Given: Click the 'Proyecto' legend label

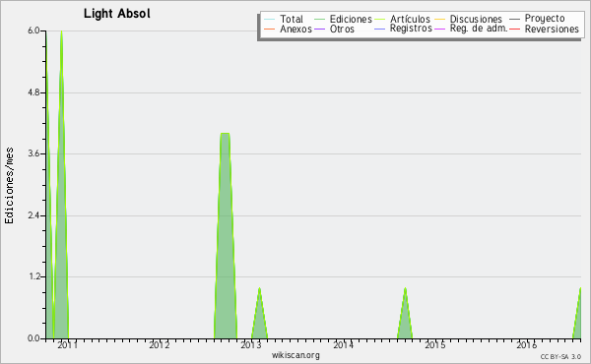Looking at the screenshot, I should tap(545, 18).
